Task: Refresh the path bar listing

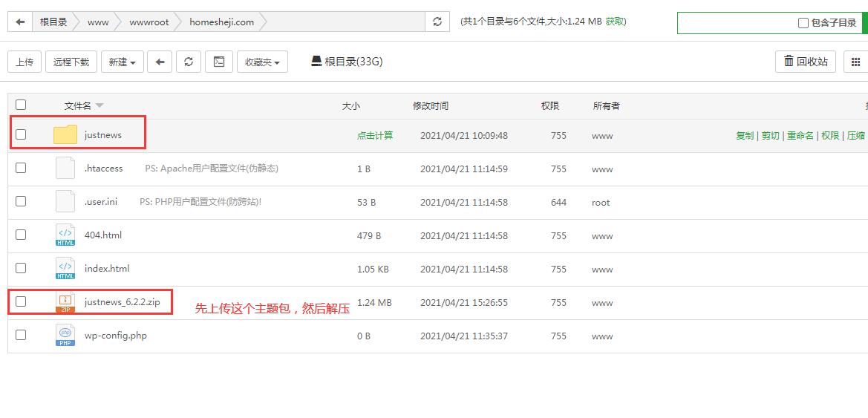Action: [437, 22]
